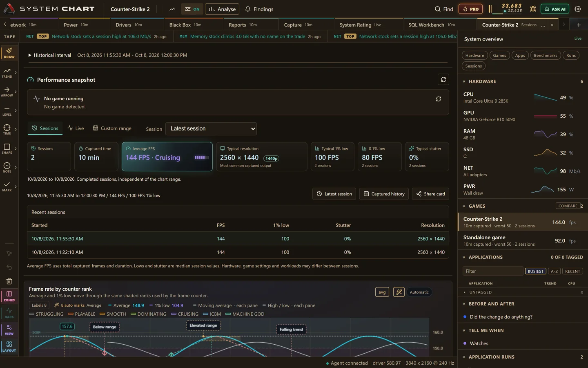Screen dimensions: 588x368
Task: Select the Shape tool
Action: tap(7, 148)
